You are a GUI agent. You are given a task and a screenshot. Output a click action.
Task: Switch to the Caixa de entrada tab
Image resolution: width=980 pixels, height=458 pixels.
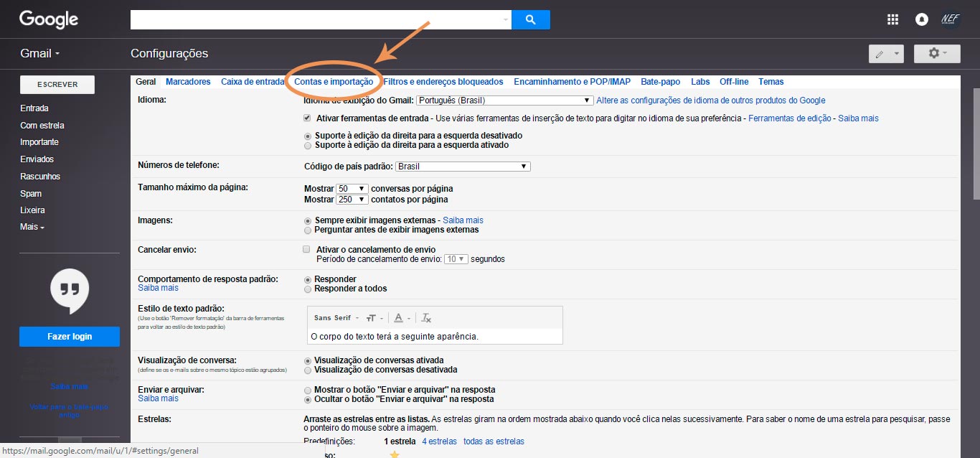tap(253, 82)
